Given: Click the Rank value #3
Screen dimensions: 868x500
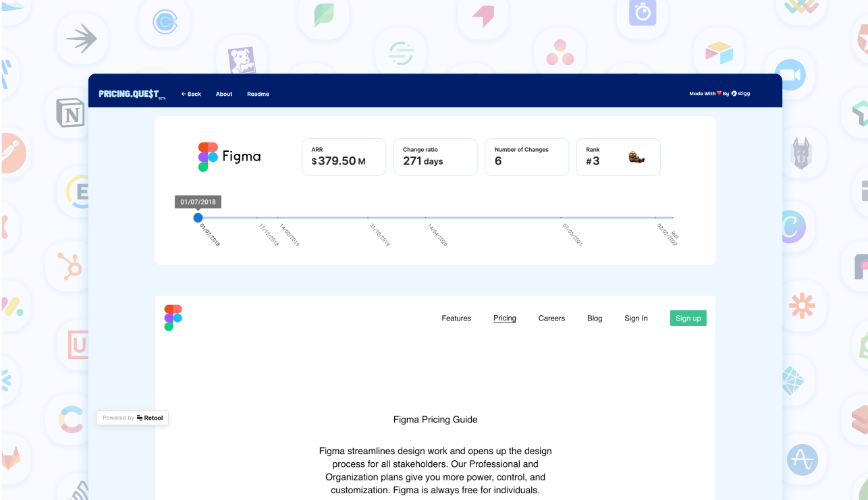Looking at the screenshot, I should 593,161.
